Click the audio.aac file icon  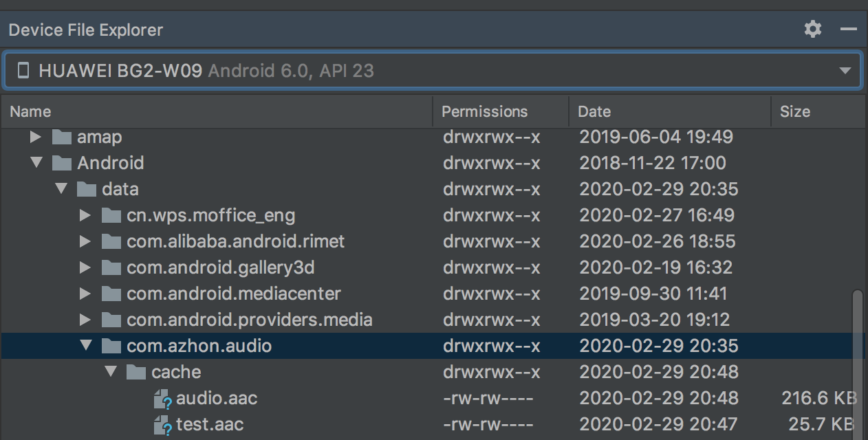pyautogui.click(x=162, y=399)
